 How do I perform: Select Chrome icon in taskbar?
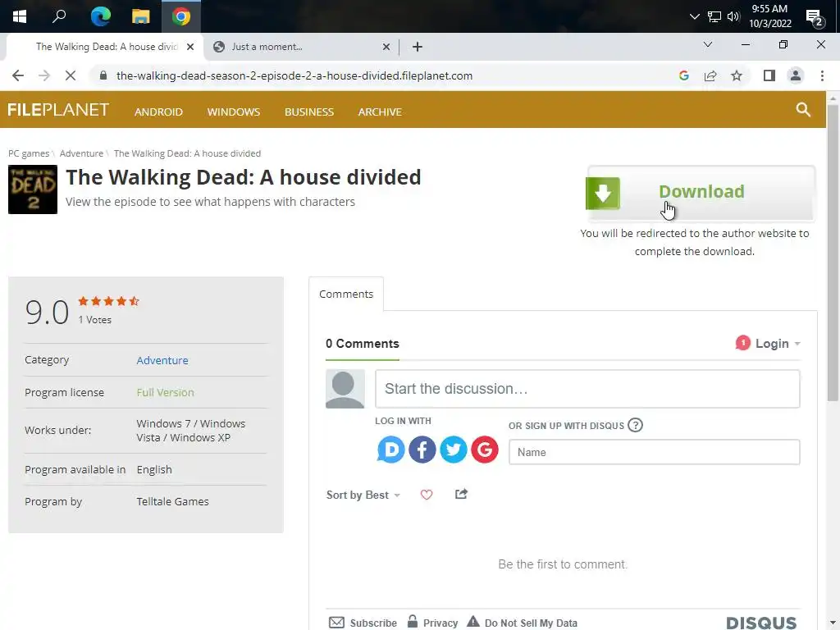click(181, 16)
